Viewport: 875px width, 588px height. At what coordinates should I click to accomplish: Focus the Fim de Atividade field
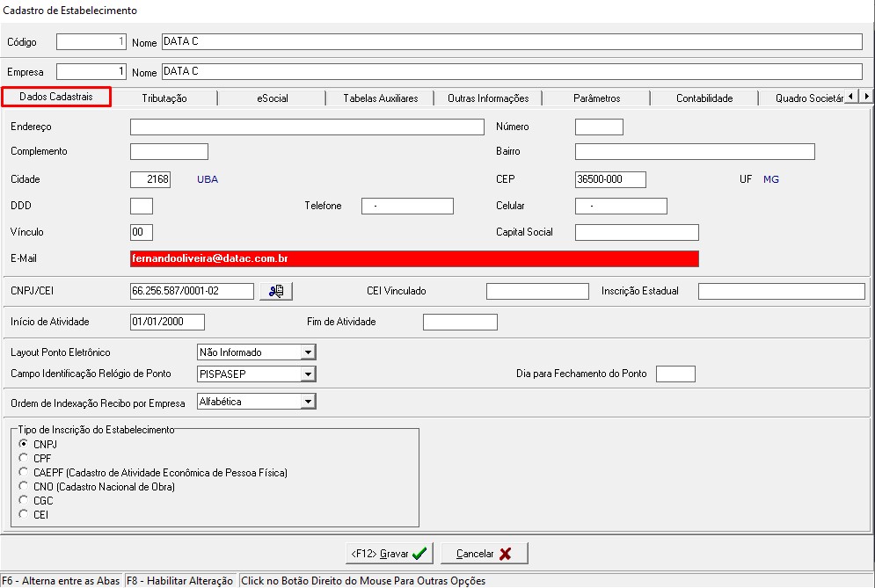pos(460,322)
